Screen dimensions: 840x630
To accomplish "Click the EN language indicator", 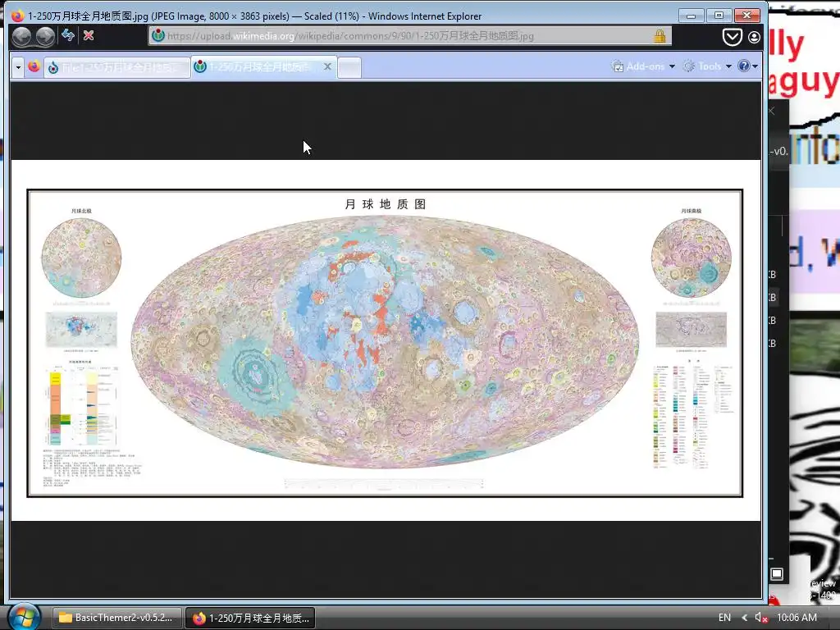I will (x=724, y=618).
